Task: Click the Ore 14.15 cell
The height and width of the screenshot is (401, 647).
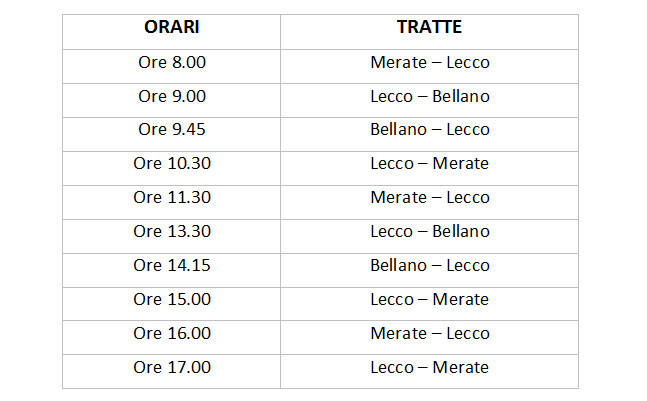Action: coord(171,265)
